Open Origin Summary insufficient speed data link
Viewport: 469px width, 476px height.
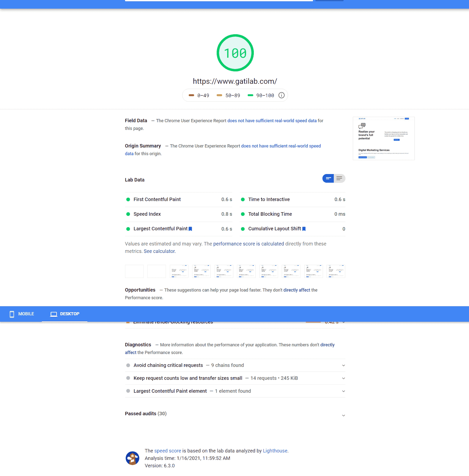[281, 146]
